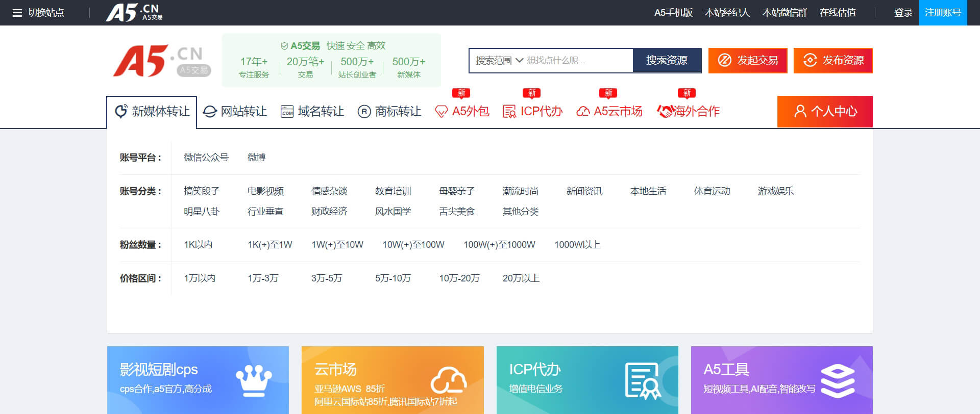Click the 网站转让 planet icon
980x414 pixels.
[x=210, y=111]
